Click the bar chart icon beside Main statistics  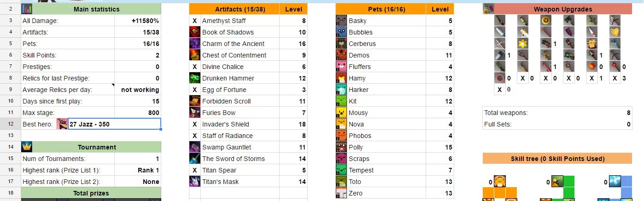[x=27, y=9]
